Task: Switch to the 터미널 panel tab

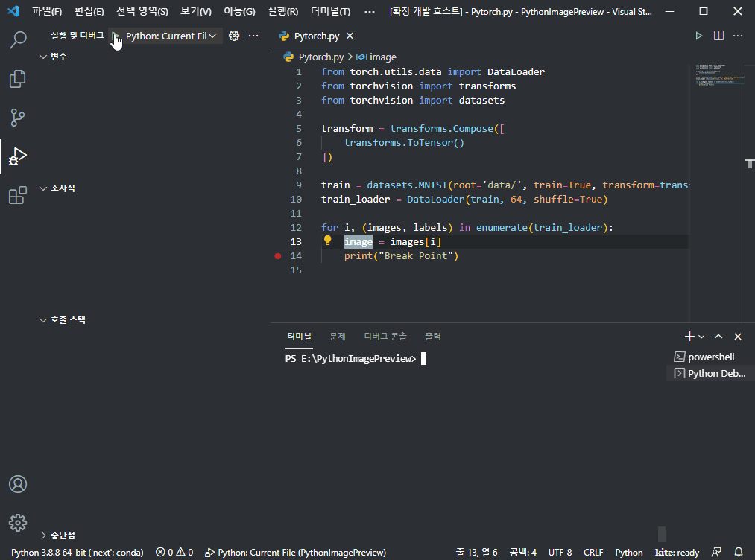Action: click(x=299, y=337)
